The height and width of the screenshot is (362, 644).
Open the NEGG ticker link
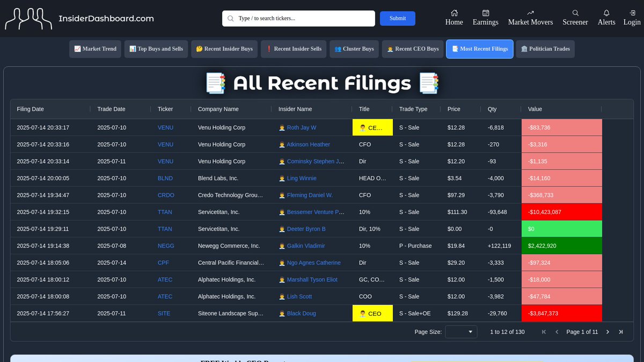(x=166, y=246)
